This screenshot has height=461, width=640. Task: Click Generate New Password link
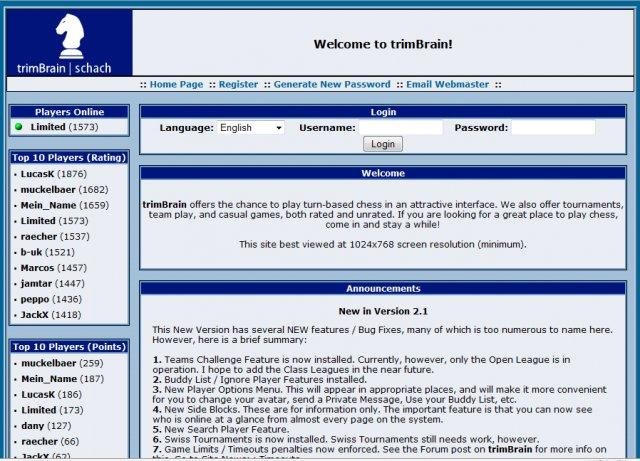pyautogui.click(x=332, y=84)
